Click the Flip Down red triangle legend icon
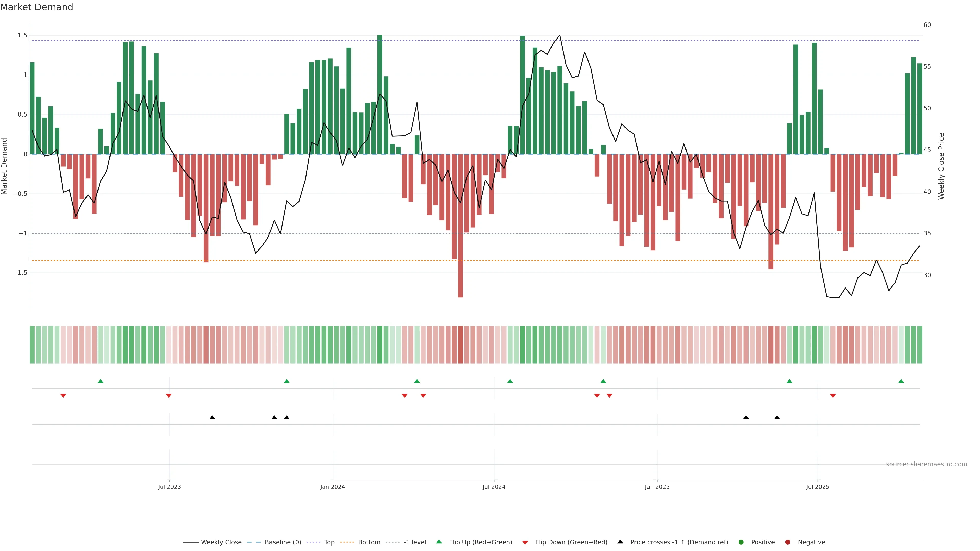980x551 pixels. (525, 543)
